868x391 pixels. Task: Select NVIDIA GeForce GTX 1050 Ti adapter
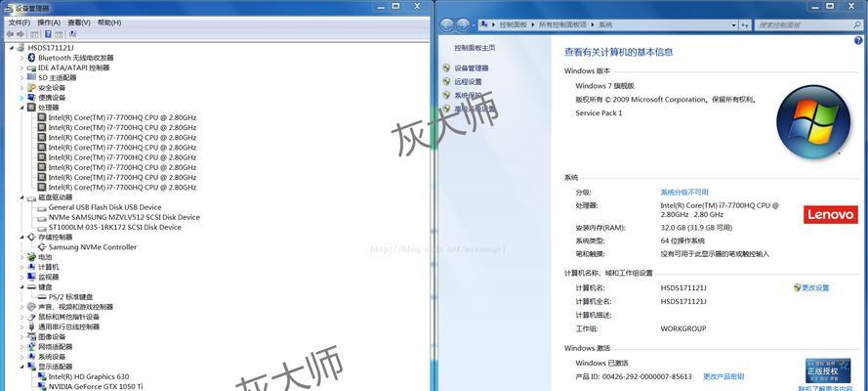tap(96, 386)
